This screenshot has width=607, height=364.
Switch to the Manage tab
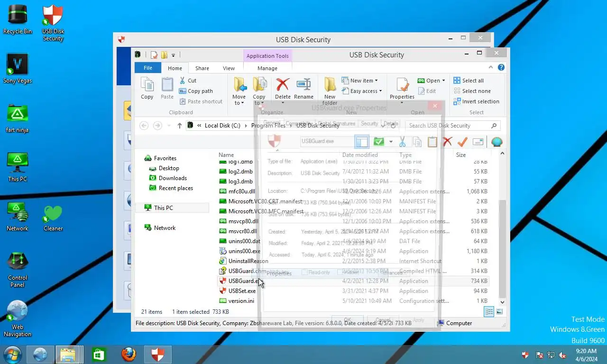(x=267, y=68)
